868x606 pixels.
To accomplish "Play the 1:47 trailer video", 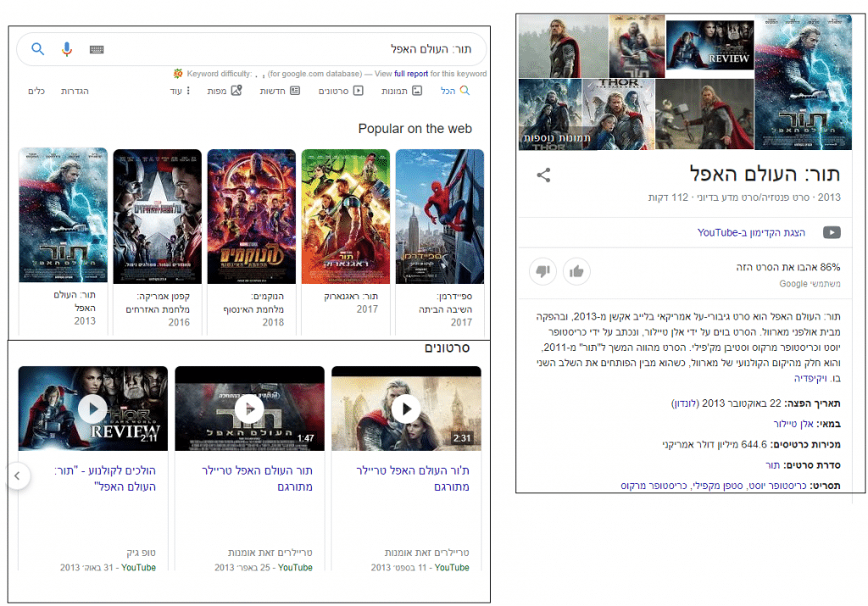I will [x=250, y=409].
